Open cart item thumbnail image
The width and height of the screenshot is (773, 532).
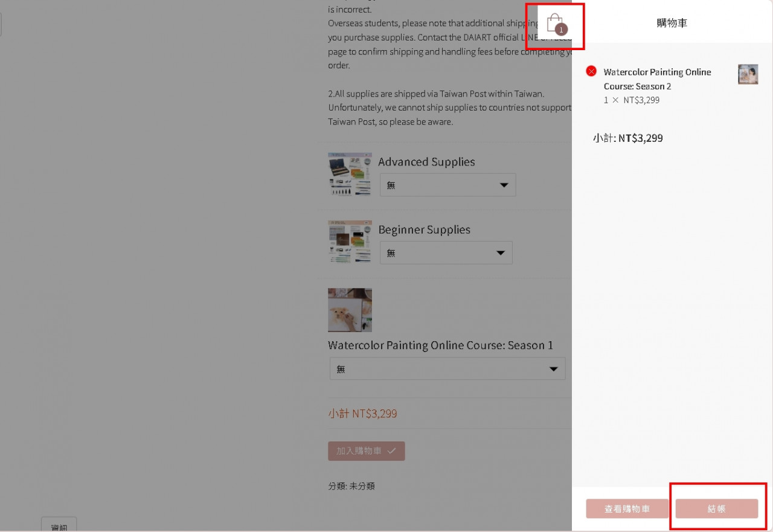point(748,74)
